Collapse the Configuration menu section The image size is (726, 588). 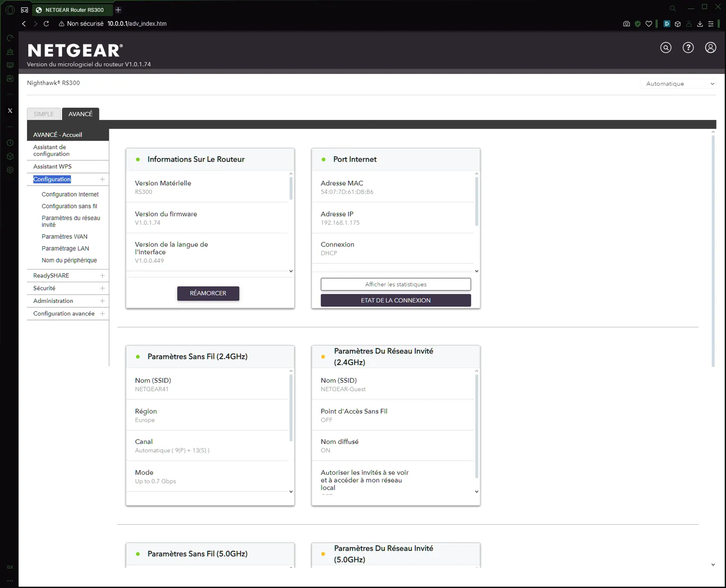tap(102, 179)
